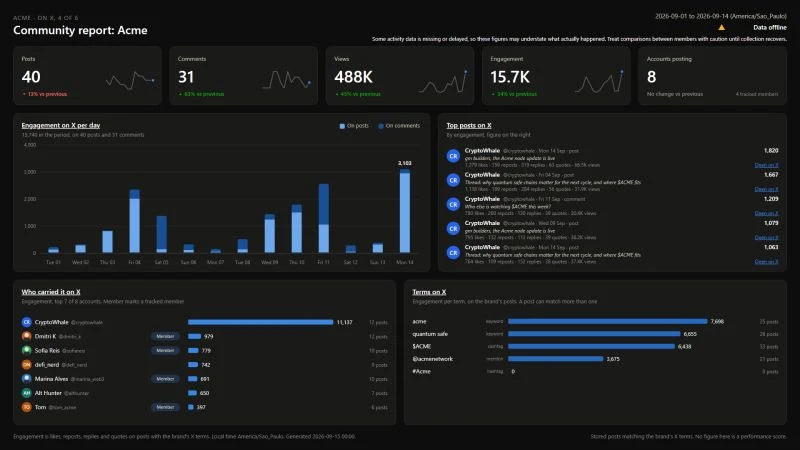The image size is (800, 450).
Task: Click the Member badge next to Marina Alves
Action: click(165, 379)
